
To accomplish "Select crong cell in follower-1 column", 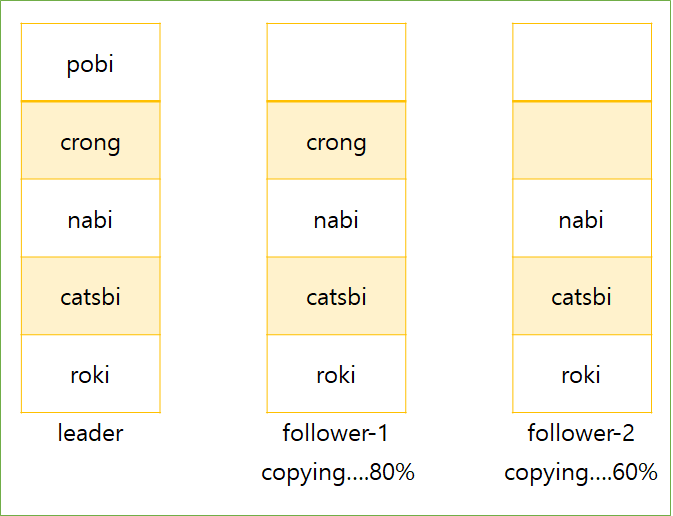I will click(x=336, y=140).
